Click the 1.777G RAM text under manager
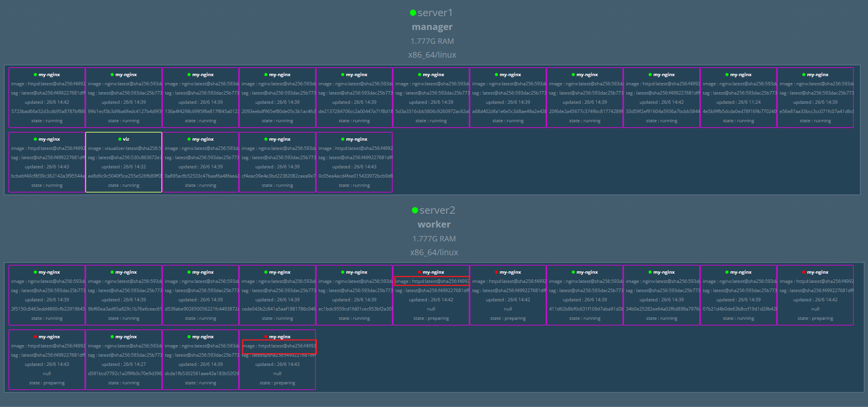This screenshot has height=407, width=868. (432, 41)
